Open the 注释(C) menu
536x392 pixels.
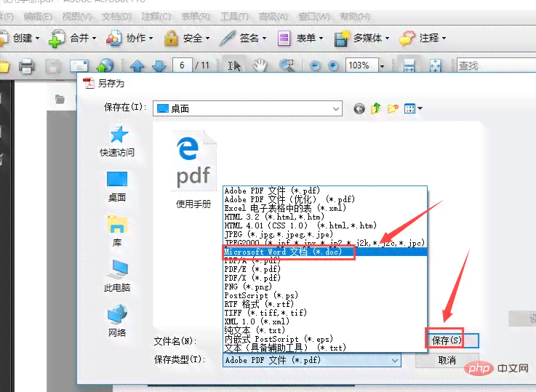tap(156, 17)
